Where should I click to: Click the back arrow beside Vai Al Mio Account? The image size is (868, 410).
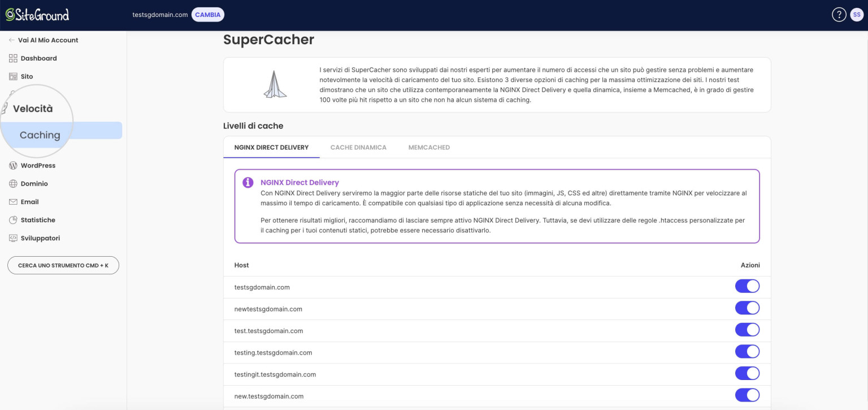tap(12, 40)
